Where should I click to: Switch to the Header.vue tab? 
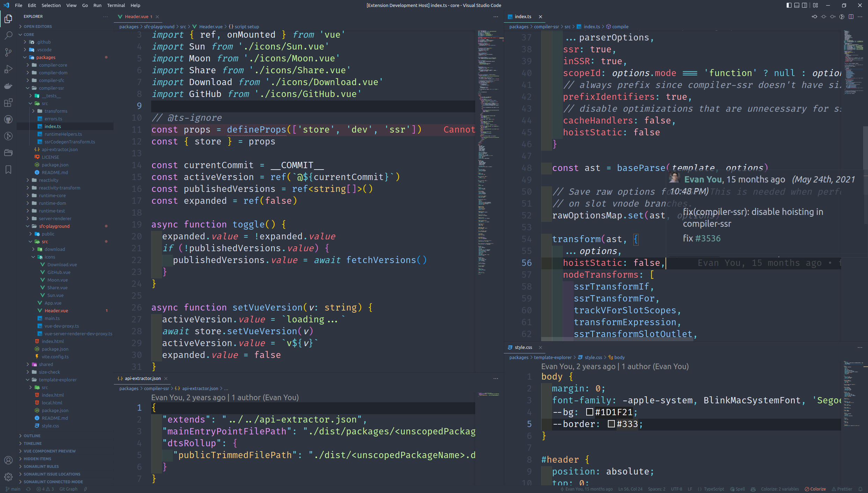click(136, 16)
